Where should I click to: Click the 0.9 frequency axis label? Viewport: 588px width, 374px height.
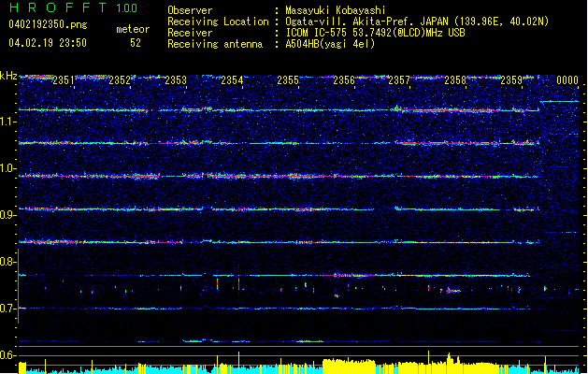[7, 215]
